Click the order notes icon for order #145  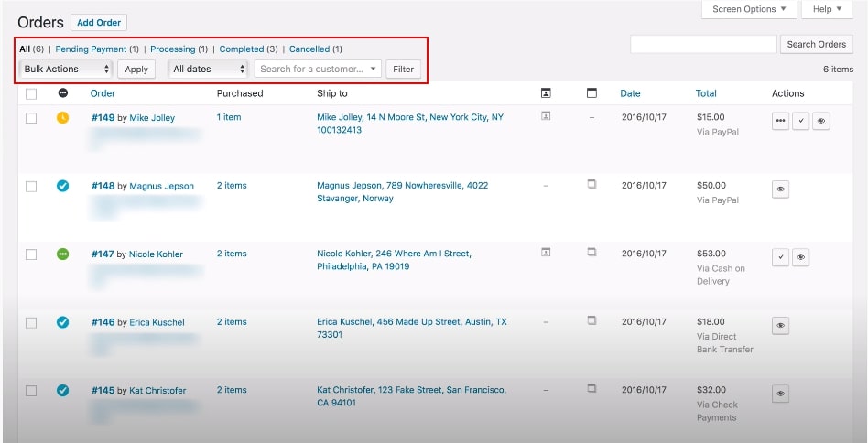pos(591,388)
